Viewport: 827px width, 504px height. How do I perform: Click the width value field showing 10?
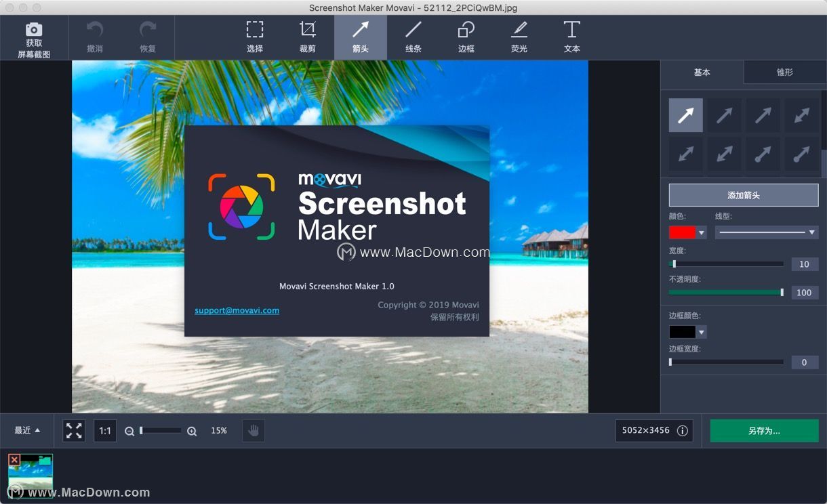tap(805, 264)
